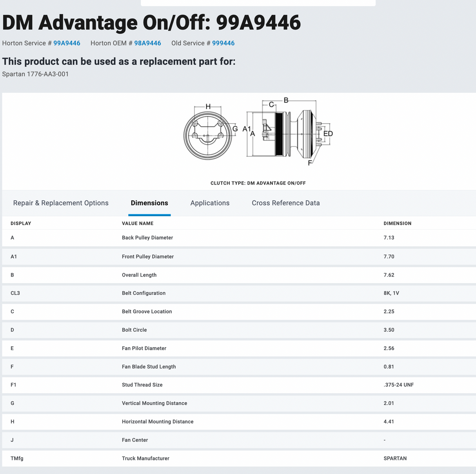Screen dimensions: 476x474
Task: Click the DISPLAY column header
Action: [21, 223]
